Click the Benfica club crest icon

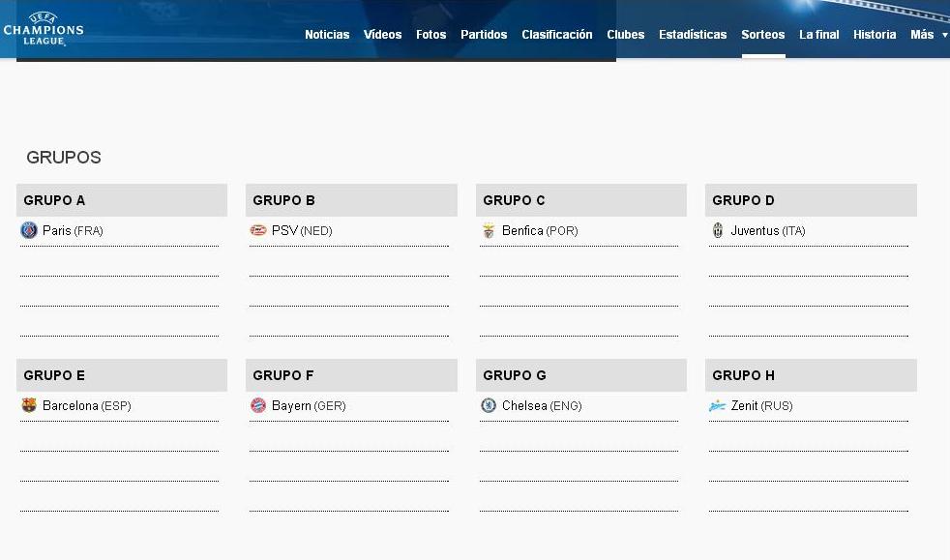489,230
